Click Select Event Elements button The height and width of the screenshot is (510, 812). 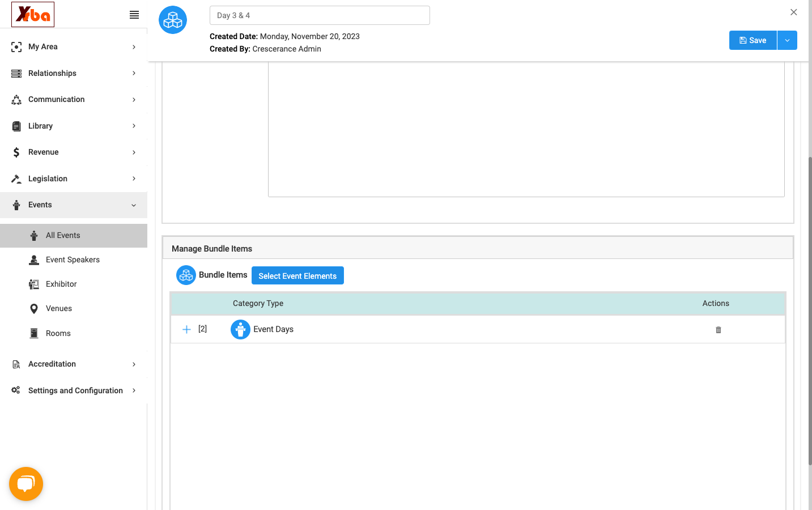pyautogui.click(x=297, y=275)
